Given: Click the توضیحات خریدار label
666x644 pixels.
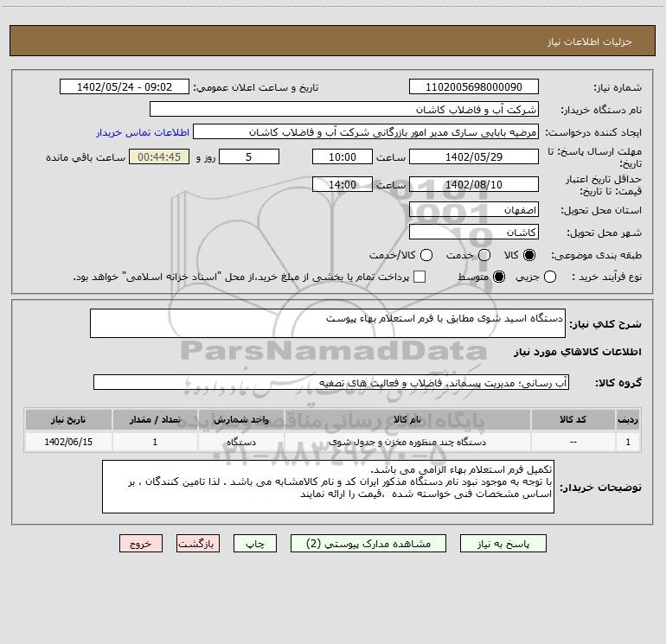Looking at the screenshot, I should (600, 488).
